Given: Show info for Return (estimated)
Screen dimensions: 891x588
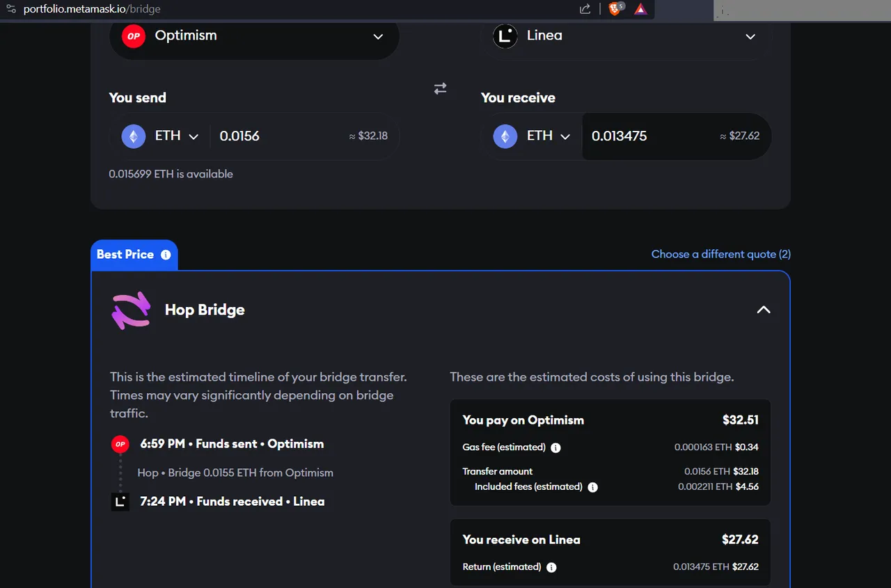Looking at the screenshot, I should [x=551, y=567].
